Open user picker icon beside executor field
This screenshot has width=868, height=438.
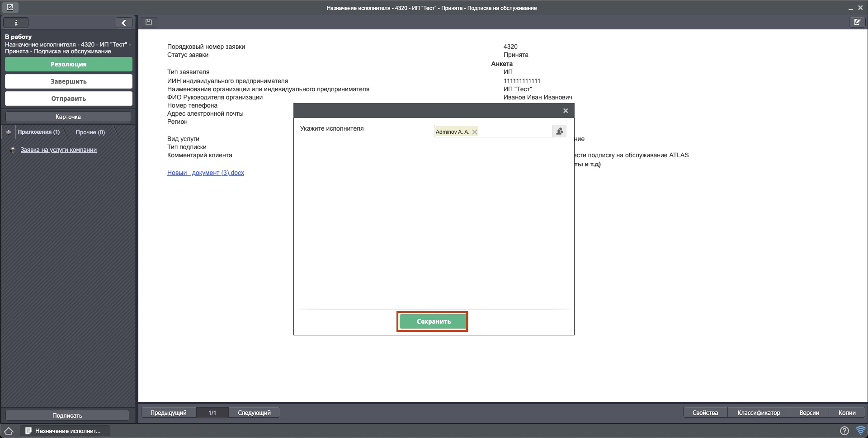click(560, 131)
